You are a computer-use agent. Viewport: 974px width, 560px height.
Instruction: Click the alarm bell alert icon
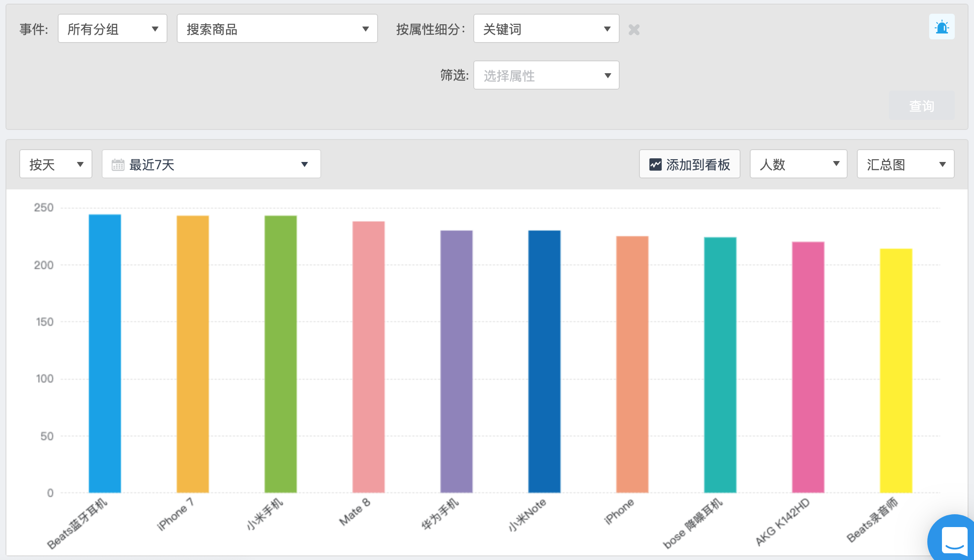942,27
